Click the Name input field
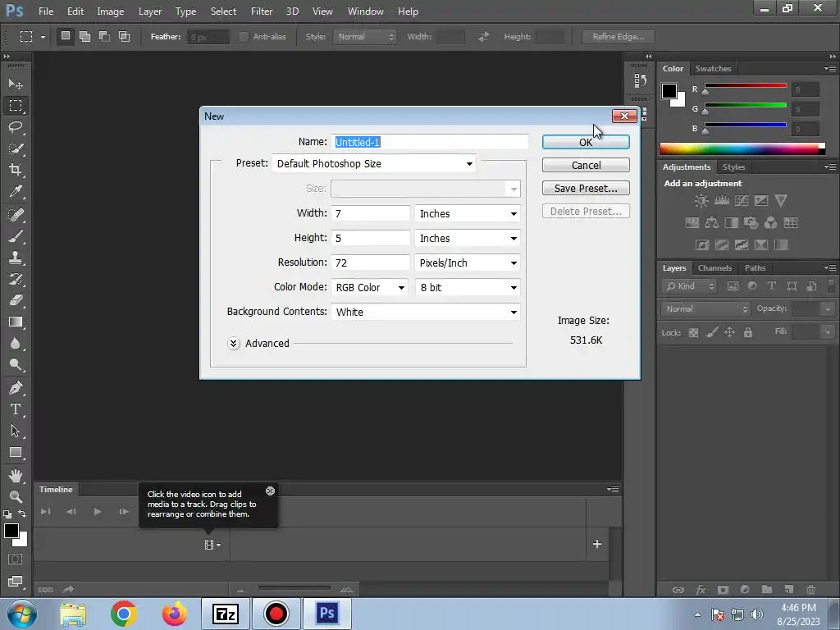Screen dimensions: 840x630 430,142
